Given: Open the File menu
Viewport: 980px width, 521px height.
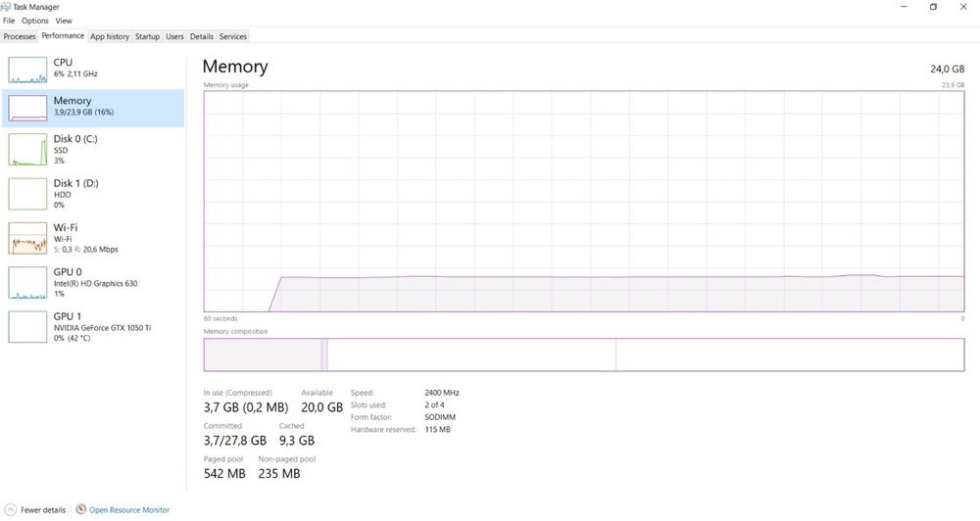Looking at the screenshot, I should (x=9, y=21).
